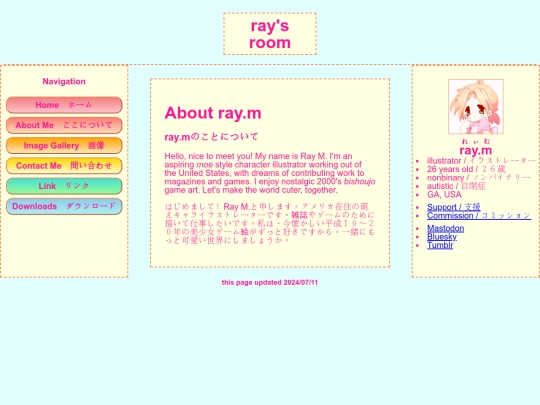Click the "ray.mのことについて" subheading

click(211, 137)
